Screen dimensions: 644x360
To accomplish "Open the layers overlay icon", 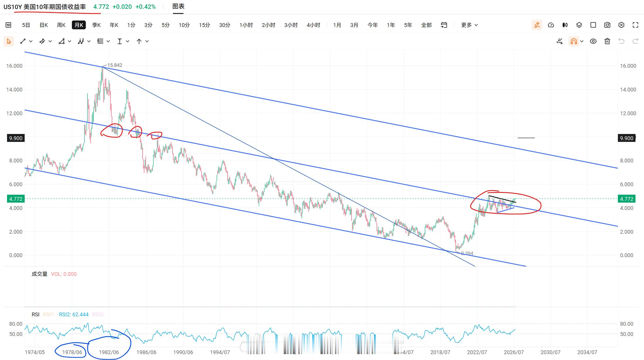I will [x=579, y=25].
